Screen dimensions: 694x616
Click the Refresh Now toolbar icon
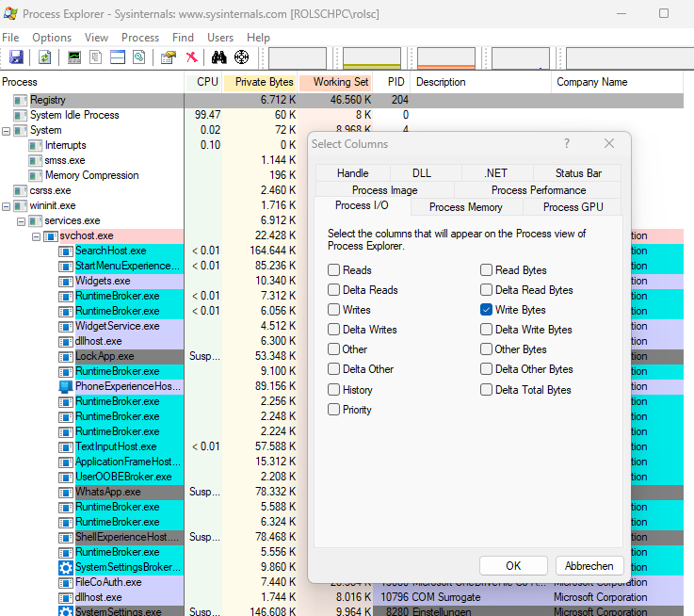[x=44, y=57]
